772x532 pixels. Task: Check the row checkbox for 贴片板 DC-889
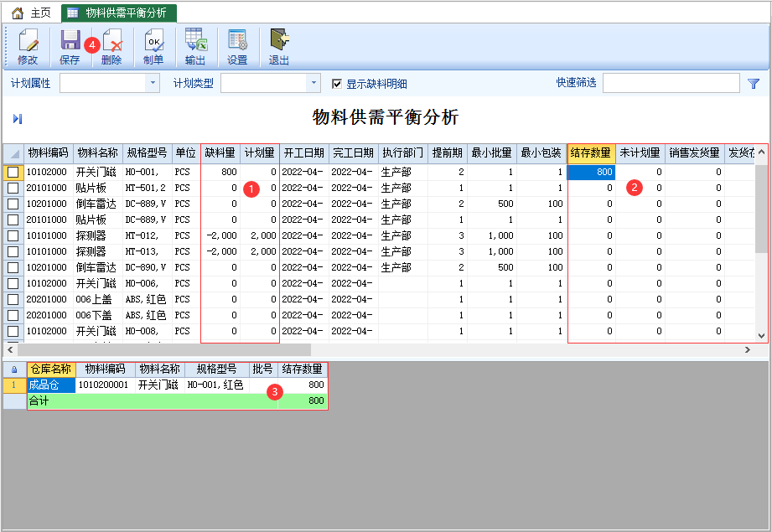pos(13,220)
